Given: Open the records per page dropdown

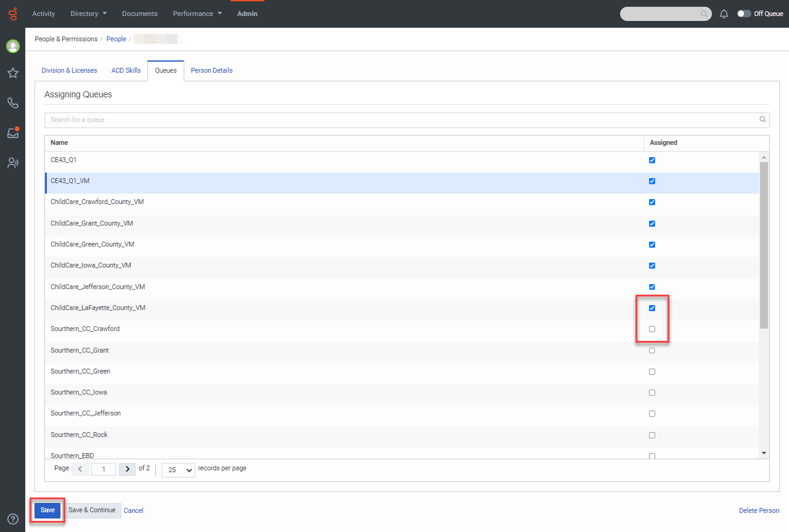Looking at the screenshot, I should coord(178,470).
